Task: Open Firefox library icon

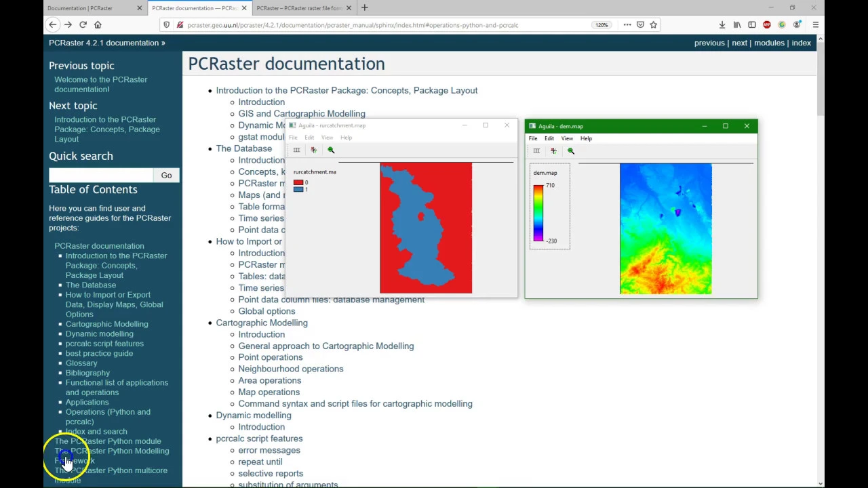Action: click(x=737, y=25)
